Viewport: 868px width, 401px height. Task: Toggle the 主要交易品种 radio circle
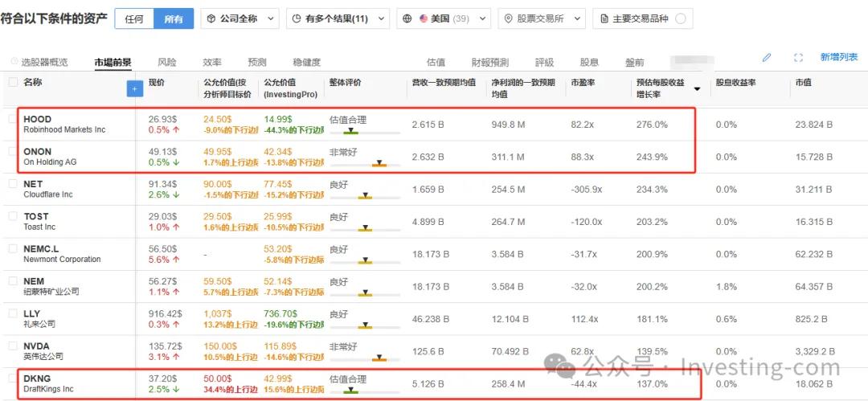[681, 18]
